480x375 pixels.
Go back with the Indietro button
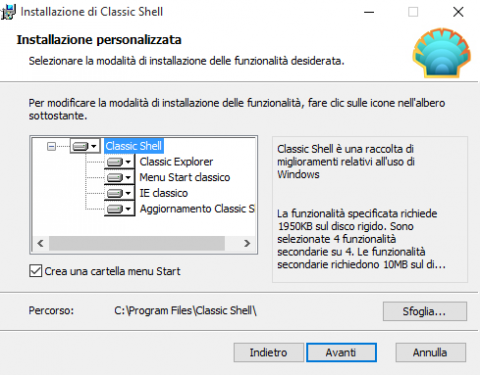click(269, 352)
